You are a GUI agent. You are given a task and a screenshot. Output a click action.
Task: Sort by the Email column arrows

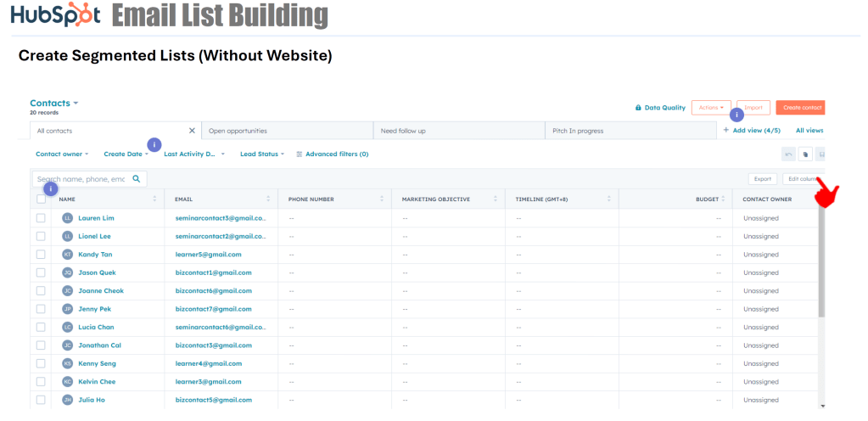tap(268, 199)
